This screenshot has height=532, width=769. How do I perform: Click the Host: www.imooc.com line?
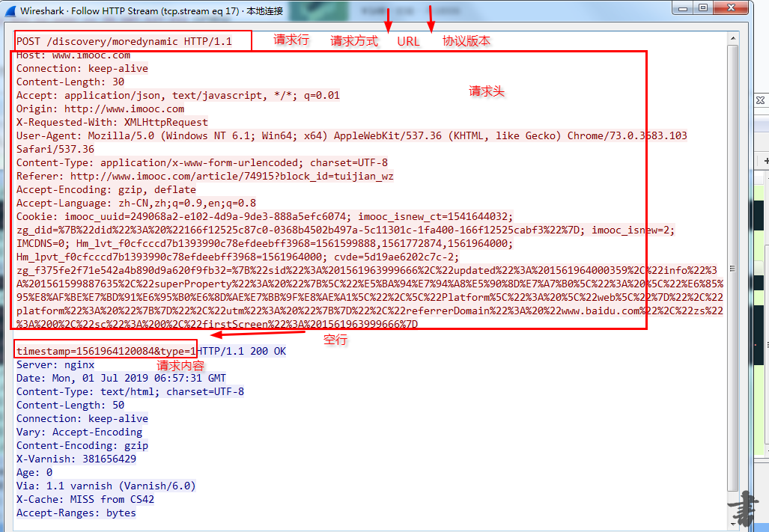(73, 55)
